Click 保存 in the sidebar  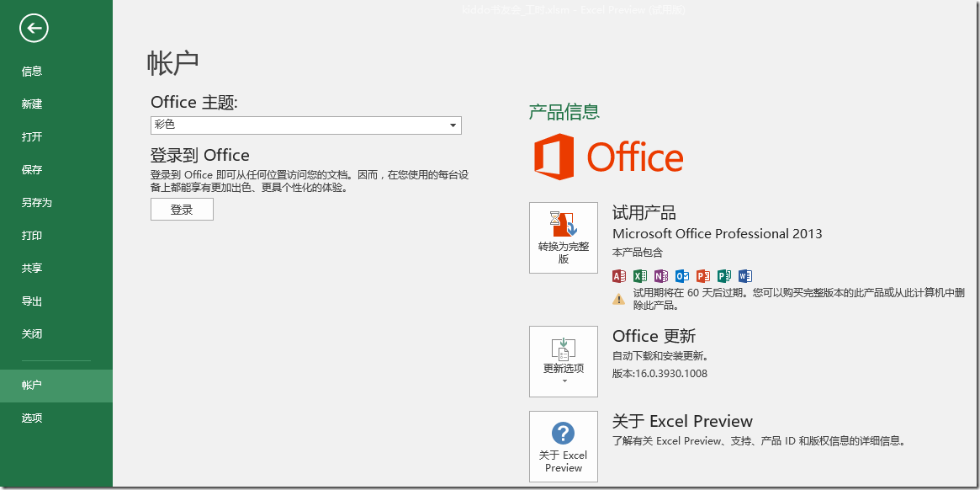(x=32, y=169)
